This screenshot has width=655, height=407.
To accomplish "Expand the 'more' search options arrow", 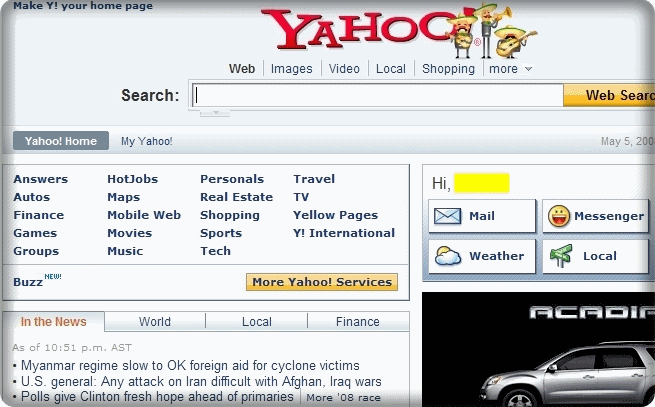I will [528, 69].
